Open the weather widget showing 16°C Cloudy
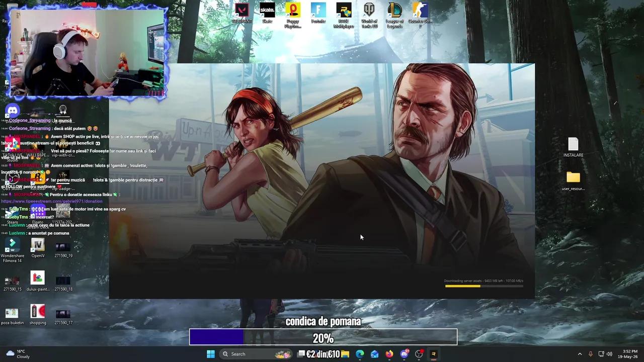The image size is (644, 362). pos(18,354)
